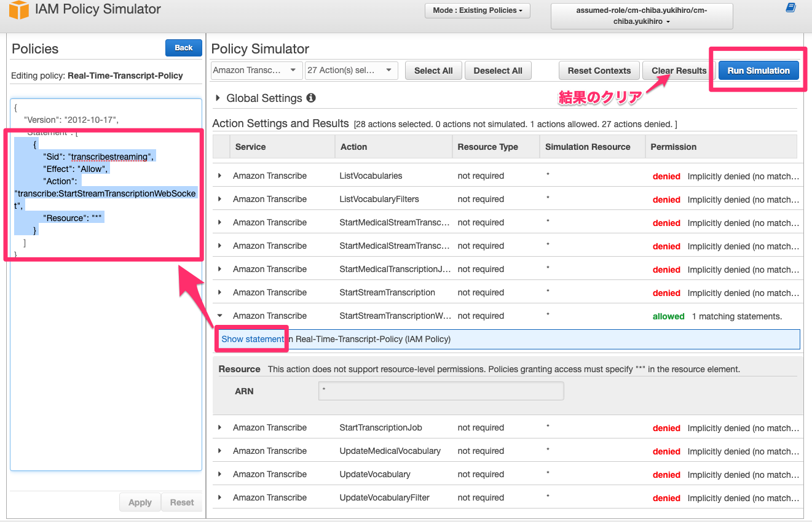The image size is (812, 530).
Task: Click Select All actions
Action: (x=433, y=70)
